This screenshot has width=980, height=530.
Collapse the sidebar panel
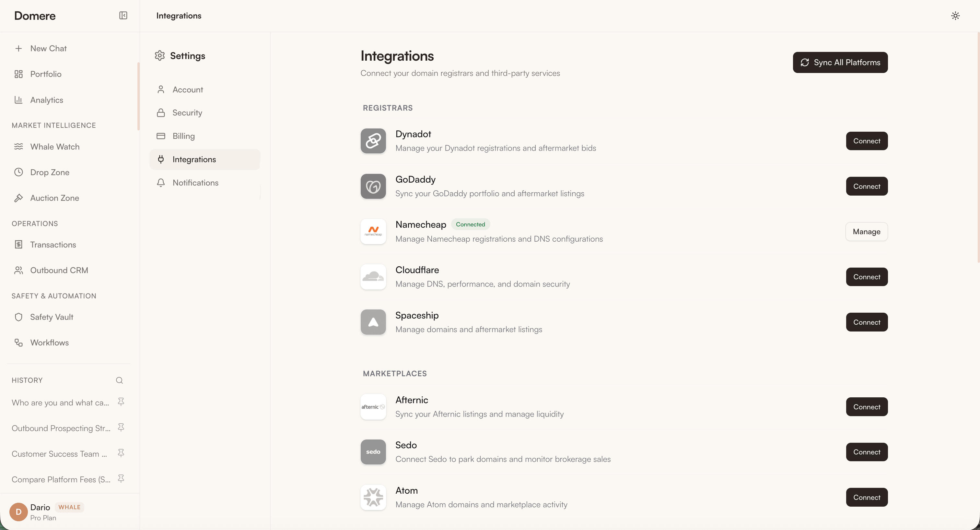pyautogui.click(x=123, y=16)
